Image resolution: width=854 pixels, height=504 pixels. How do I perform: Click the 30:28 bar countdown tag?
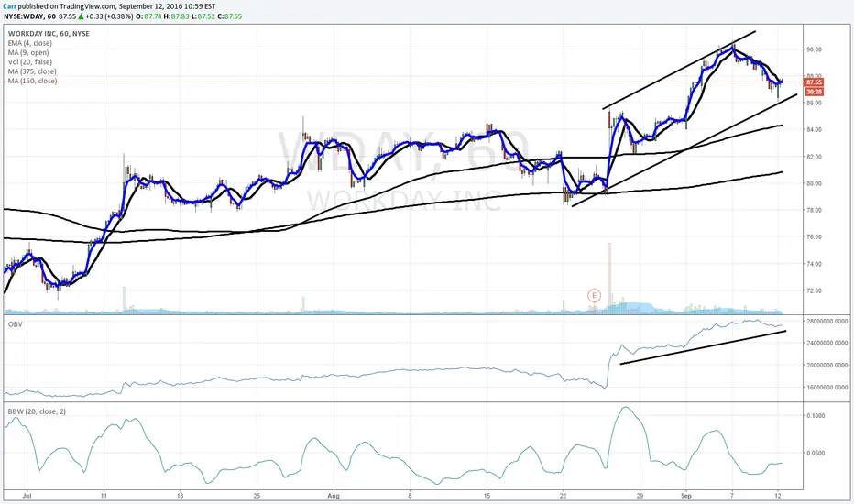click(x=814, y=92)
